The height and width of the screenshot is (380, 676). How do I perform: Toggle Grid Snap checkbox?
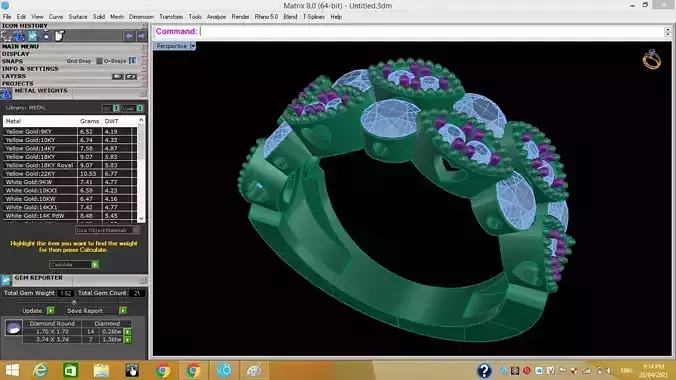[x=99, y=61]
